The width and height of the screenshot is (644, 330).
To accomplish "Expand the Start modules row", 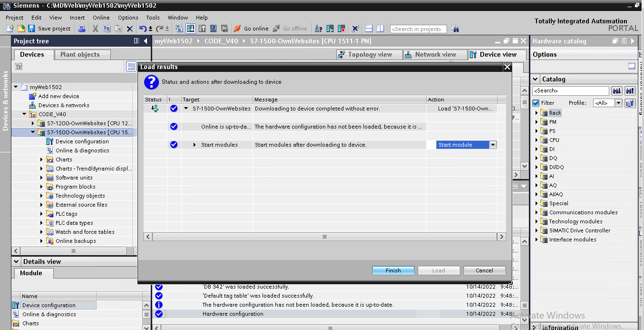I will coord(195,145).
